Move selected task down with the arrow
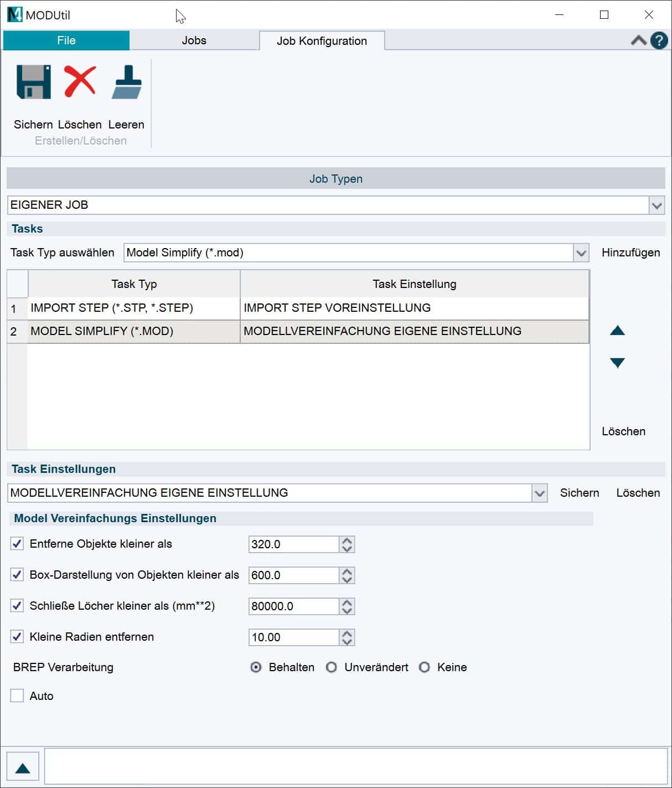Screen dimensions: 672x788 [616, 363]
